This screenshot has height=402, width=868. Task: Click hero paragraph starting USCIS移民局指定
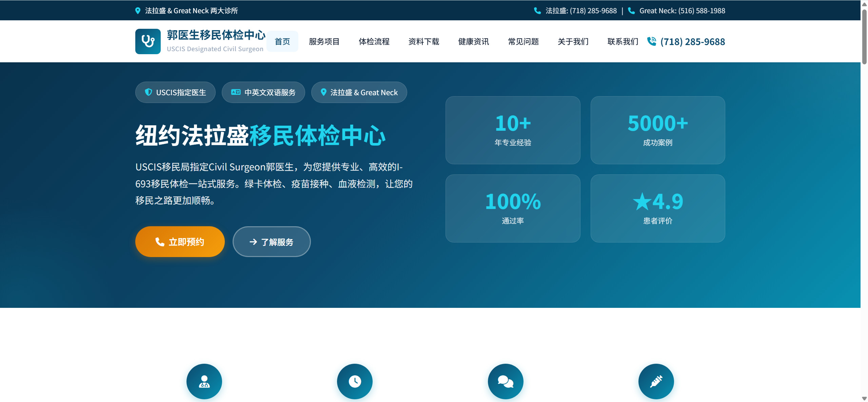274,184
